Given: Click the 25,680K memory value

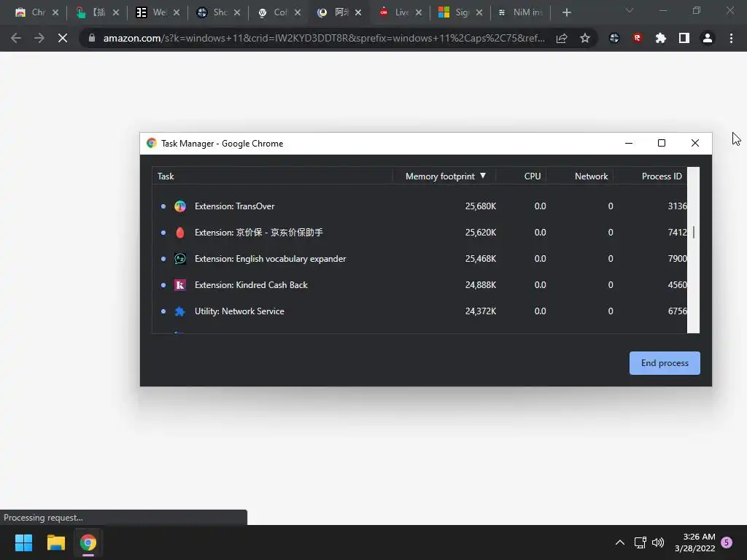Looking at the screenshot, I should (480, 206).
